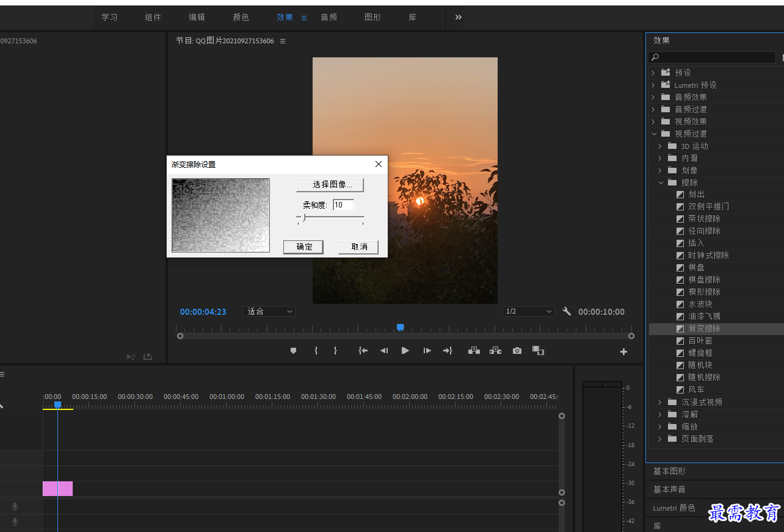Go to Out point in program monitor
Viewport: 784px width, 532px height.
[x=448, y=351]
